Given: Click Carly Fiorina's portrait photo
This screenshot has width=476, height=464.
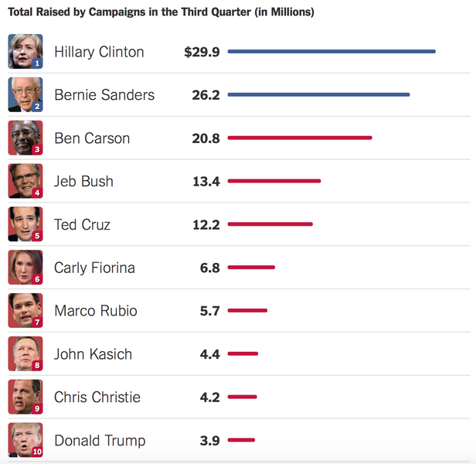Looking at the screenshot, I should pyautogui.click(x=25, y=268).
